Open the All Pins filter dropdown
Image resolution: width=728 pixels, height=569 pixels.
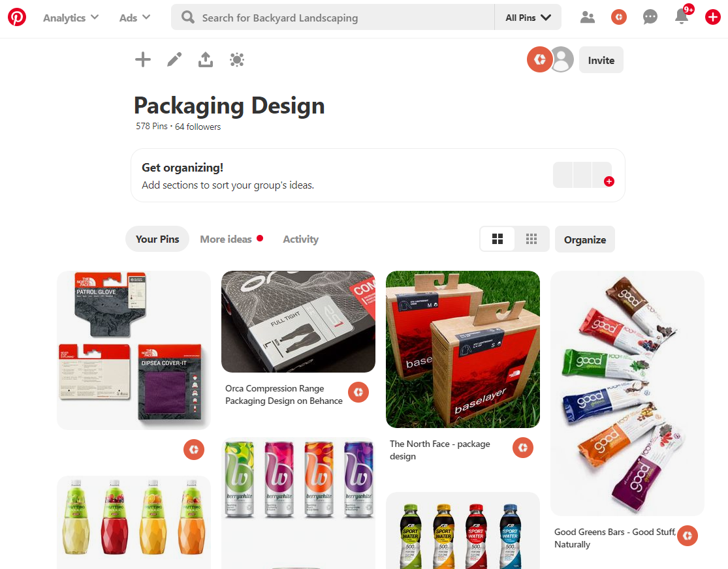tap(528, 18)
